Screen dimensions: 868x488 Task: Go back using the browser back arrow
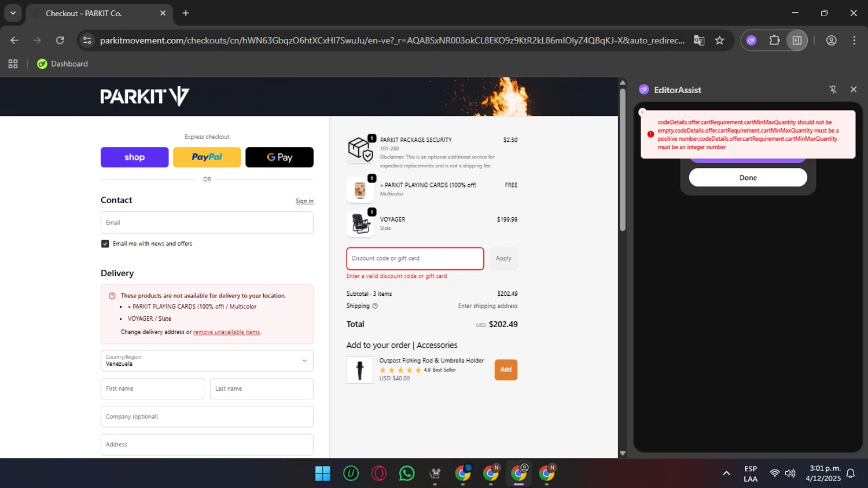[14, 41]
